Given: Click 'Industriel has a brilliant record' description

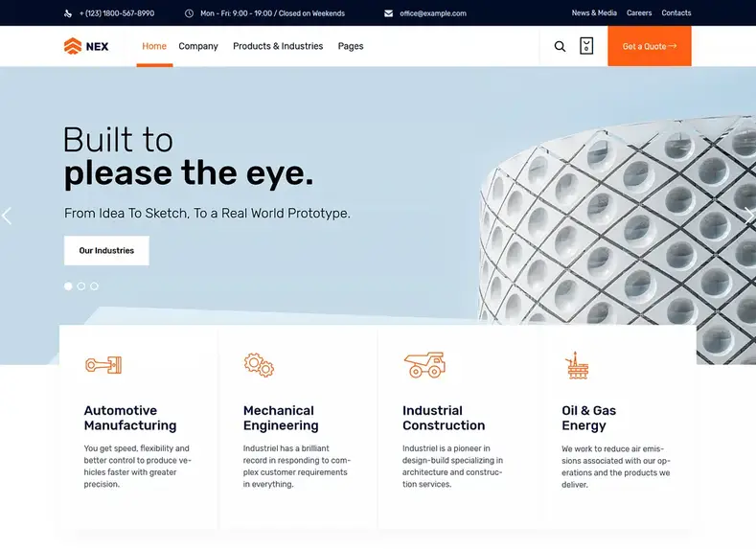Looking at the screenshot, I should pyautogui.click(x=296, y=466).
